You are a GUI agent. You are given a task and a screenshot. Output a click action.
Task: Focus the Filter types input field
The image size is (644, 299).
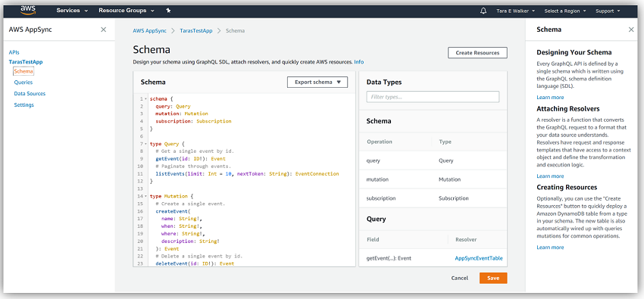click(x=433, y=97)
